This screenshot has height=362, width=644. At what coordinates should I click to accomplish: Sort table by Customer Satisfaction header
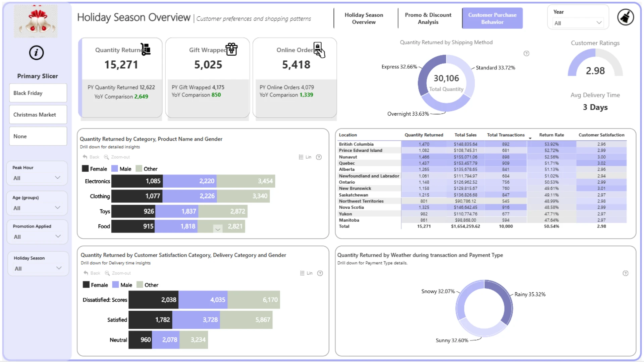pyautogui.click(x=601, y=135)
